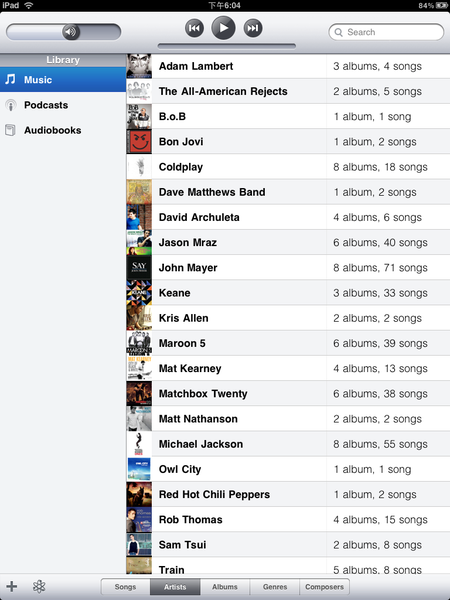Tap the Bon Jovi album artwork
Viewport: 450px width, 600px height.
pos(139,142)
